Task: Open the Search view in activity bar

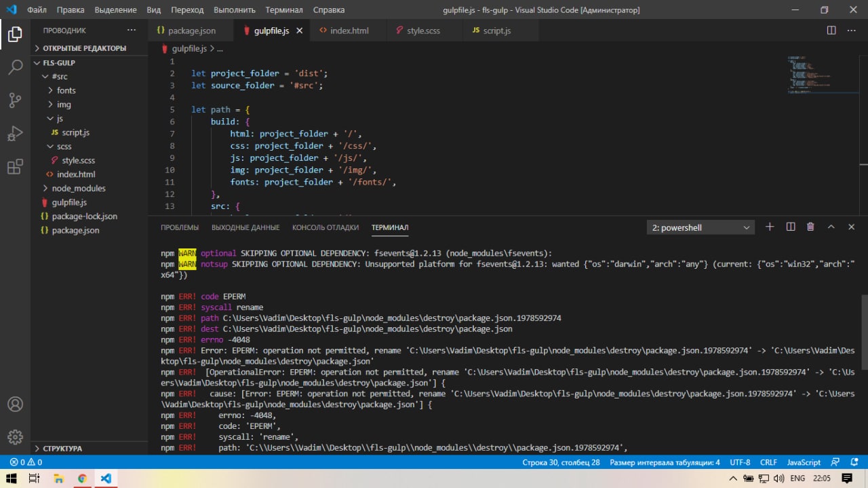Action: coord(15,67)
